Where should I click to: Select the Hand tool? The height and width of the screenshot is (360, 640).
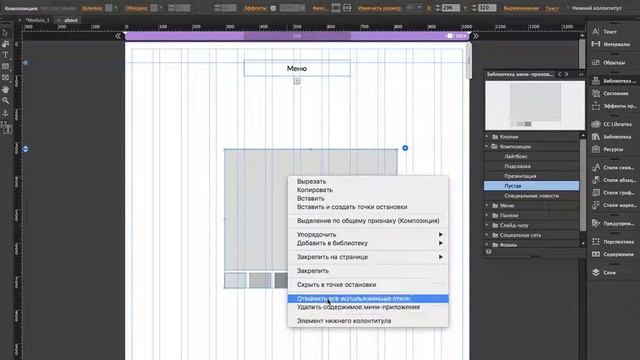coord(5,89)
